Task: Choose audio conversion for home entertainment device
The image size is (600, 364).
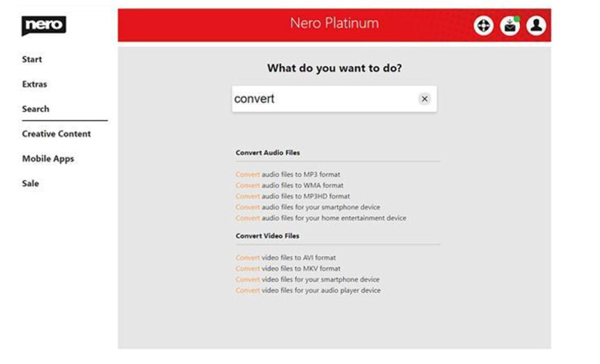Action: pyautogui.click(x=321, y=218)
